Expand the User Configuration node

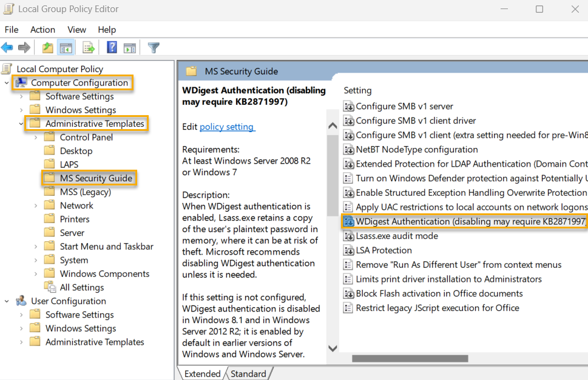[6, 301]
